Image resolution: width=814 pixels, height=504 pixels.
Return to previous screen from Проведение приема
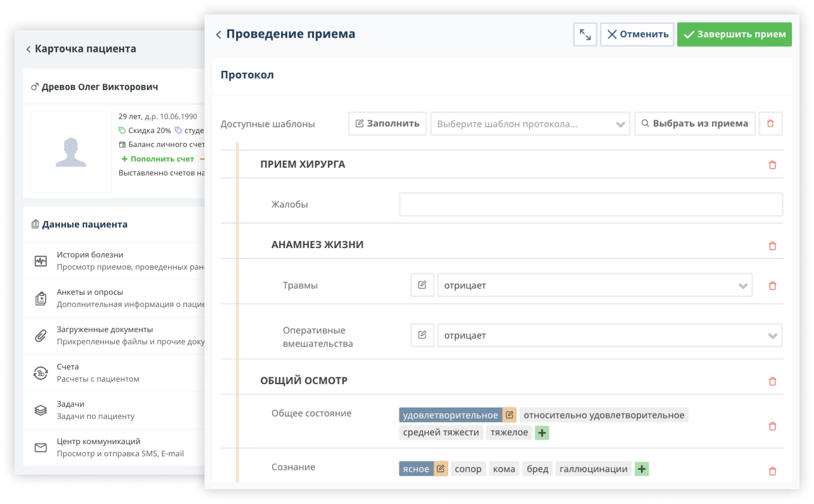(x=218, y=34)
